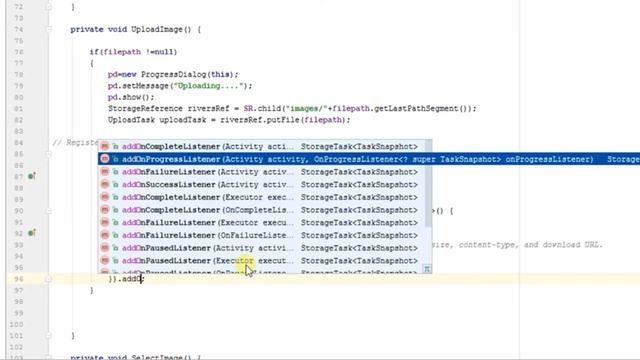Click the override gutter icon on line 87
The height and width of the screenshot is (360, 640).
pyautogui.click(x=31, y=176)
